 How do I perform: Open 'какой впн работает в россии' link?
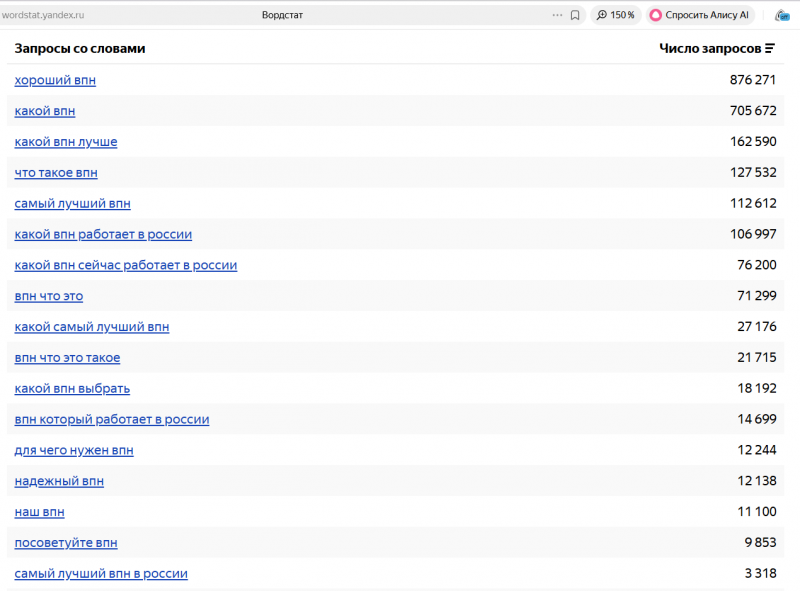point(103,234)
